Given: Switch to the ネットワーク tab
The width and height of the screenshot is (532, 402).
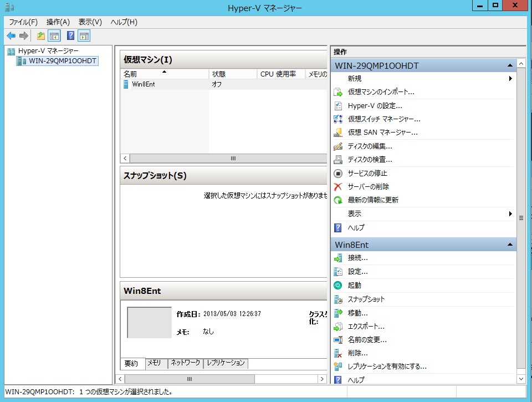Looking at the screenshot, I should (x=185, y=363).
